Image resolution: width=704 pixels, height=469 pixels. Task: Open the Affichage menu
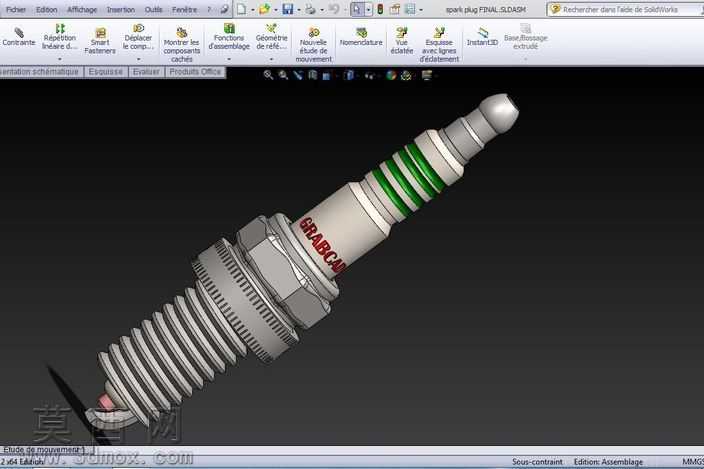tap(82, 9)
